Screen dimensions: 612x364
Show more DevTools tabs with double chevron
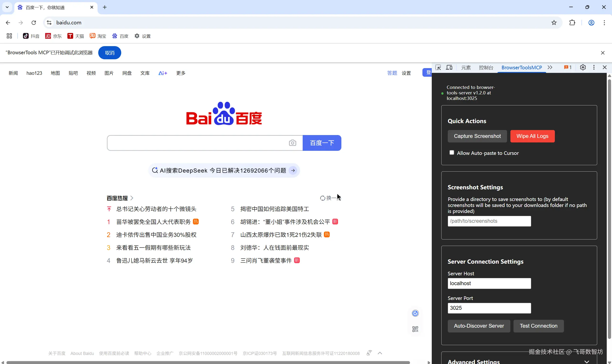(550, 67)
